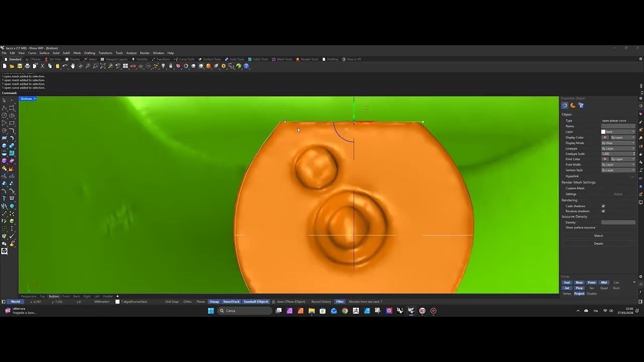Click the white Layer color swatch
This screenshot has height=362, width=644.
point(603,132)
